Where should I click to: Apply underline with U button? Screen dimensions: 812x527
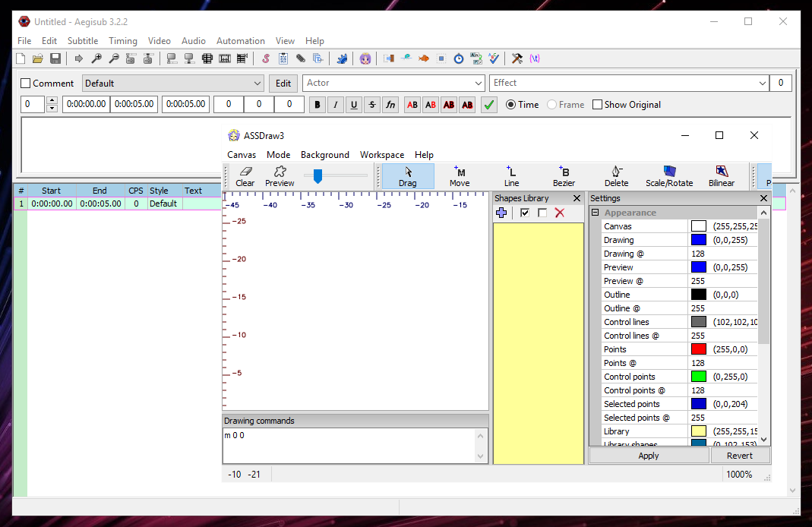354,105
